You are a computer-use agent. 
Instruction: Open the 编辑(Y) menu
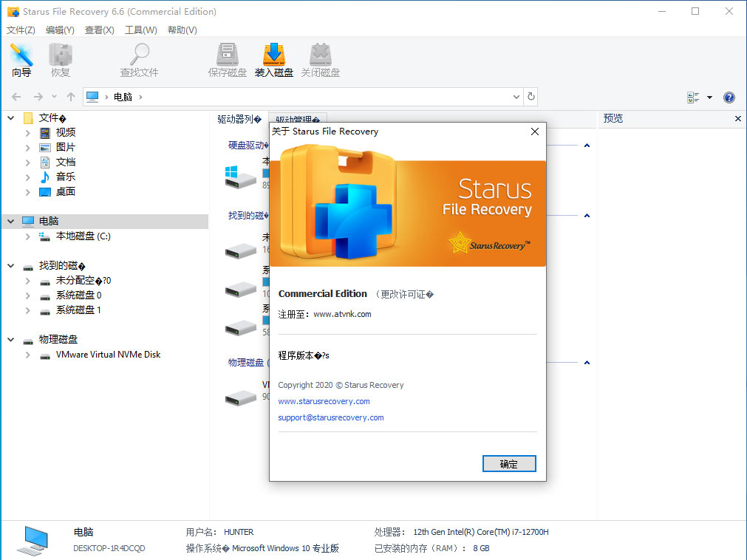pyautogui.click(x=60, y=30)
